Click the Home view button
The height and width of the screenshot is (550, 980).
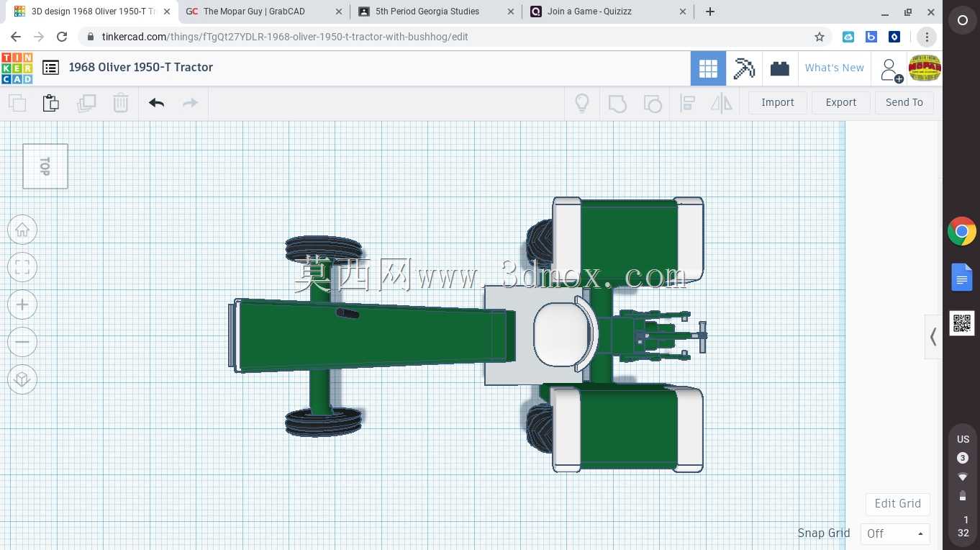pyautogui.click(x=22, y=230)
